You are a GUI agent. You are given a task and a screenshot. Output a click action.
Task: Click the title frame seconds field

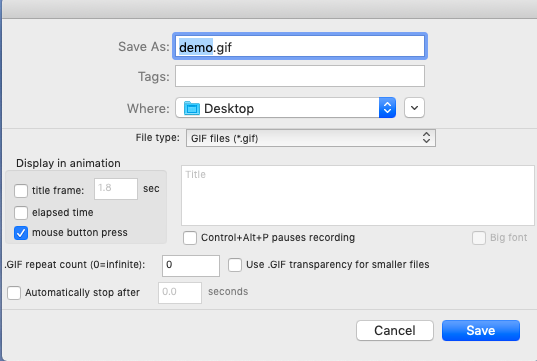(x=116, y=189)
